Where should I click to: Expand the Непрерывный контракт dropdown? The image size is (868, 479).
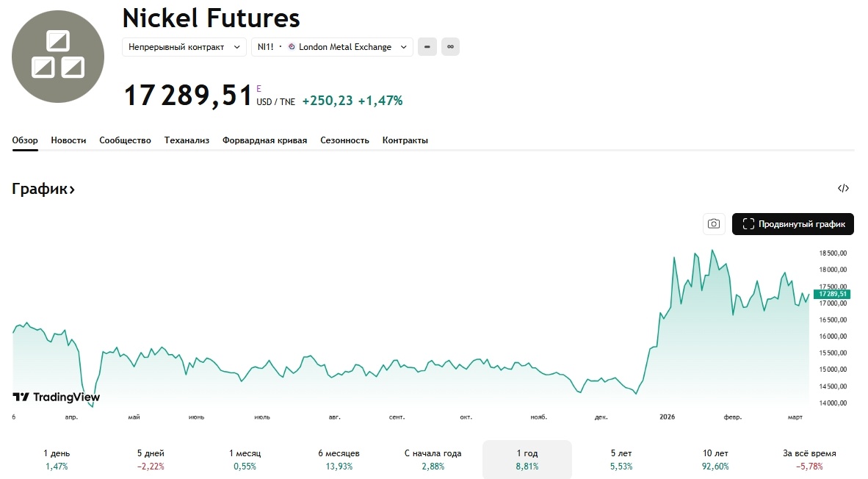pyautogui.click(x=184, y=47)
